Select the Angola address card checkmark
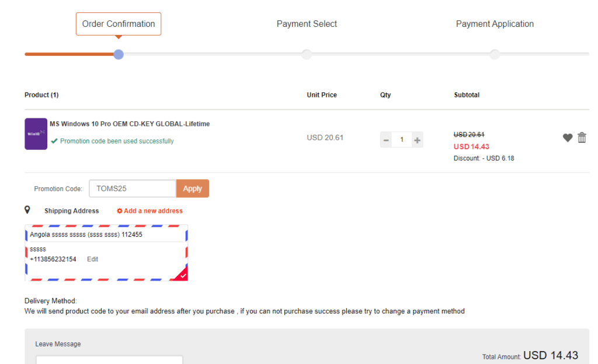Image resolution: width=598 pixels, height=364 pixels. coord(183,275)
